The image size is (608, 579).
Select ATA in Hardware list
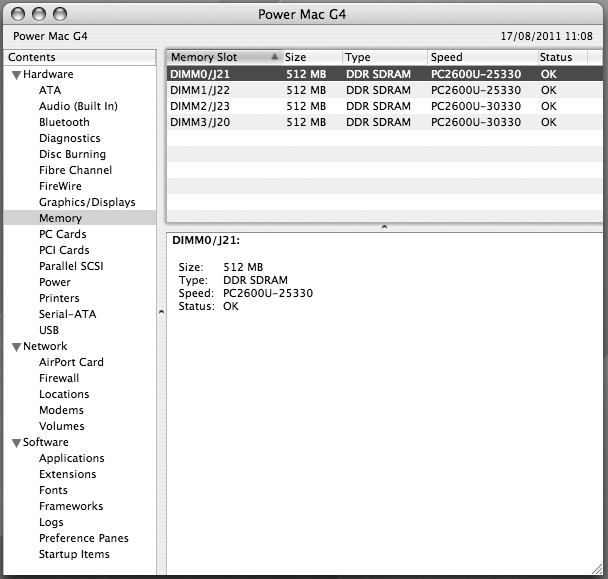click(x=50, y=90)
